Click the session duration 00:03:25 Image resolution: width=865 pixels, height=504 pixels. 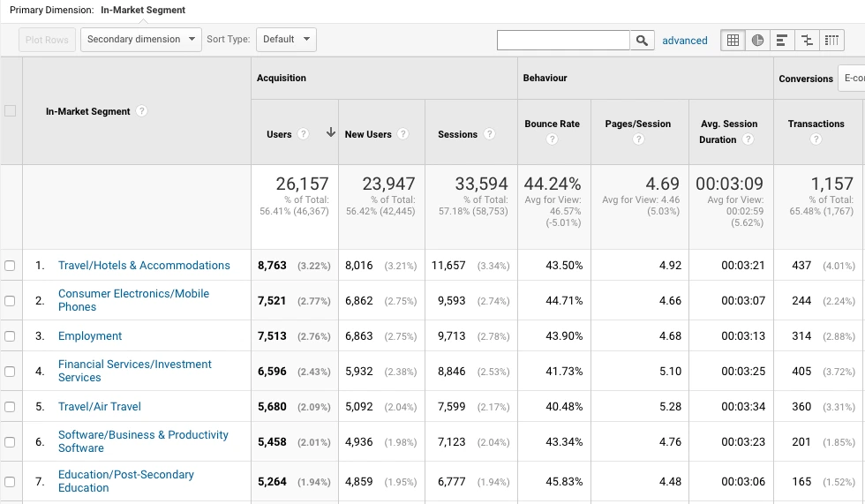(743, 371)
